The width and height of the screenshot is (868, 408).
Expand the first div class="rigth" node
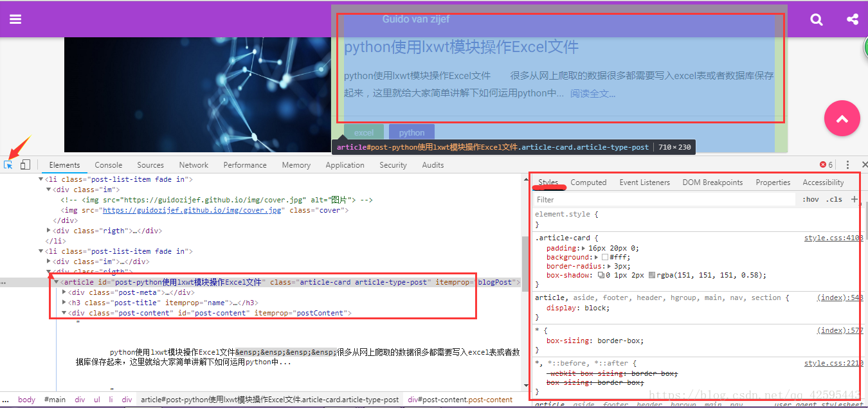click(x=49, y=231)
